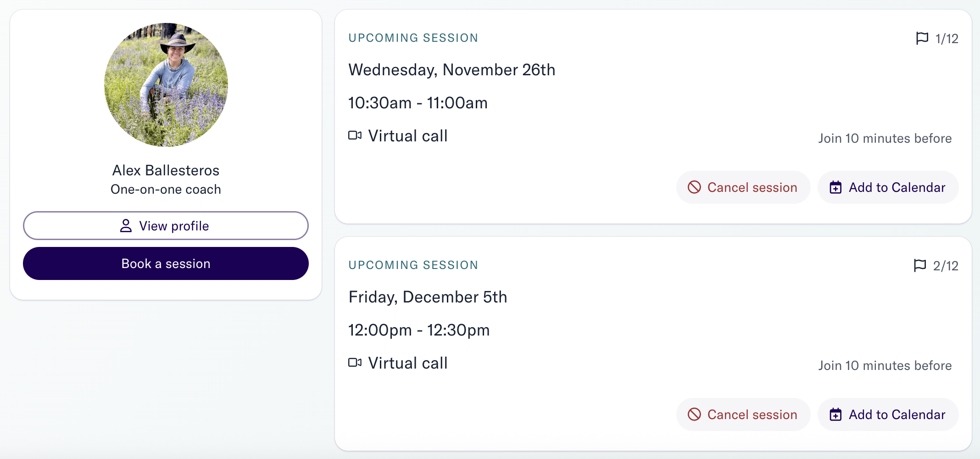
Task: Click Alex Ballesteros' profile photo
Action: point(166,85)
